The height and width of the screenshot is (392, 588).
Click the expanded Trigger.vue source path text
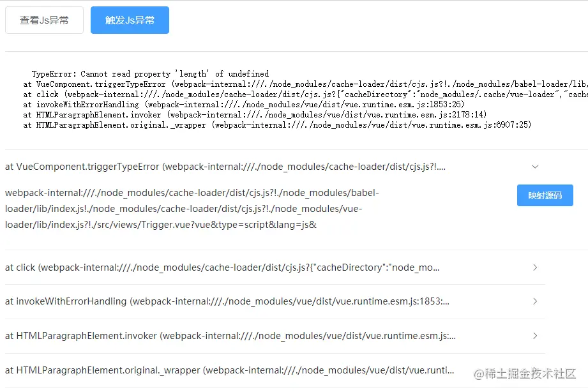coord(192,209)
